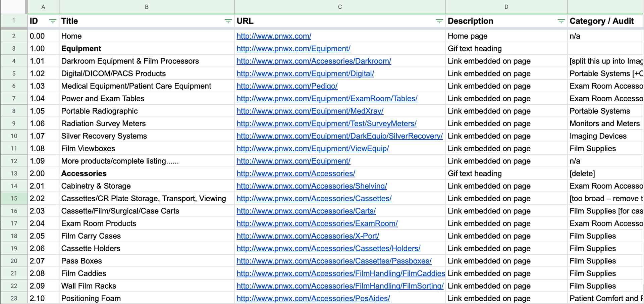Screen dimensions: 644x304
Task: Select column C header
Action: click(340, 7)
